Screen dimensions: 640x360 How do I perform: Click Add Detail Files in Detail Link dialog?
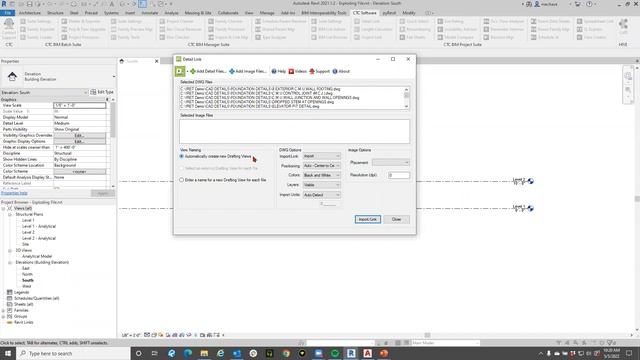pos(208,71)
